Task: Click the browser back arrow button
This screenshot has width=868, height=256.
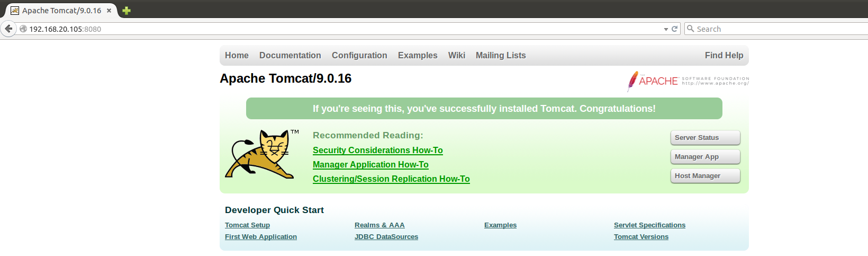Action: pyautogui.click(x=8, y=29)
